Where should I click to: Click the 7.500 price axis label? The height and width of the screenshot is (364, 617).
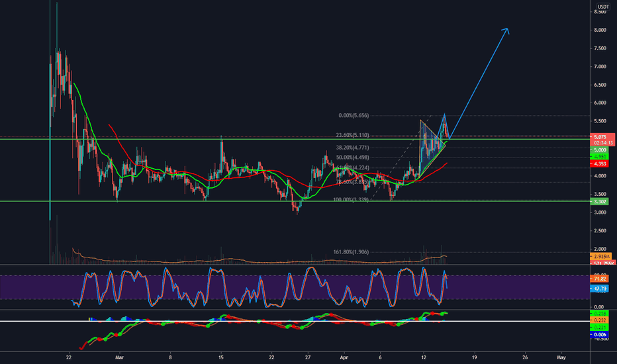(x=600, y=48)
